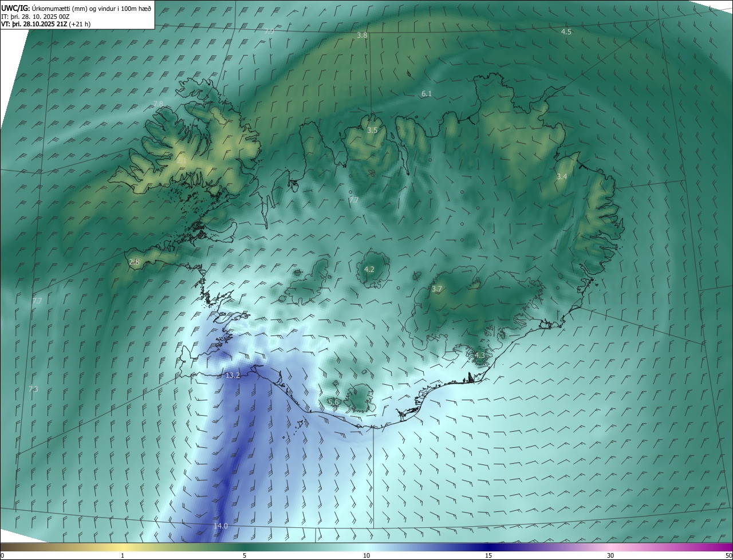Click the 15 tick label on the color scale
Screen dimensions: 733x560
488,555
